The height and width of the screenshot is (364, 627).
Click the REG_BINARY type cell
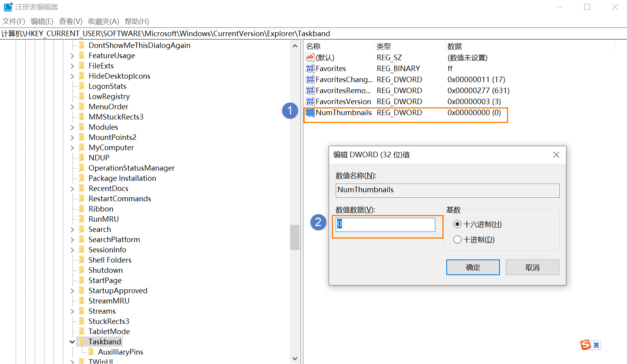coord(398,68)
